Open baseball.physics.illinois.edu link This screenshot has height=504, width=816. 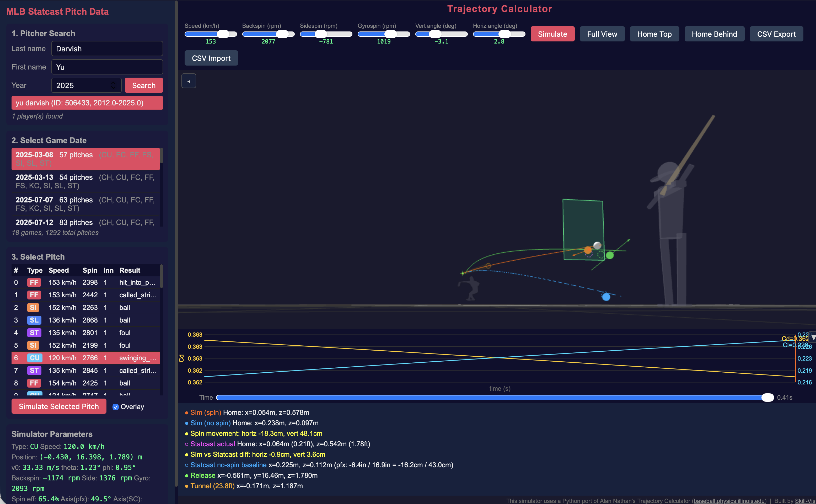pyautogui.click(x=729, y=501)
